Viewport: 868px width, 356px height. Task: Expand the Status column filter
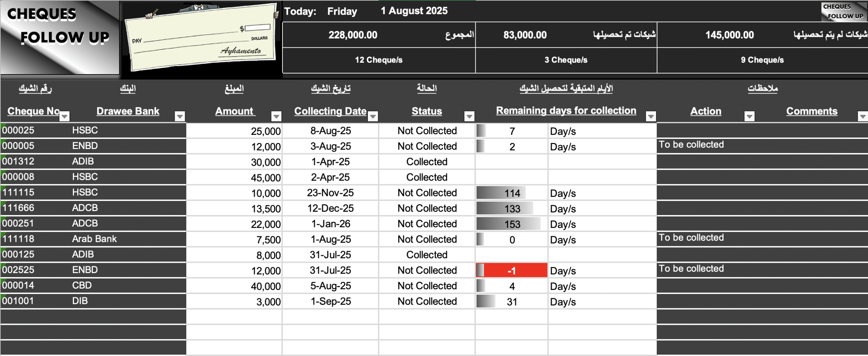coord(469,116)
